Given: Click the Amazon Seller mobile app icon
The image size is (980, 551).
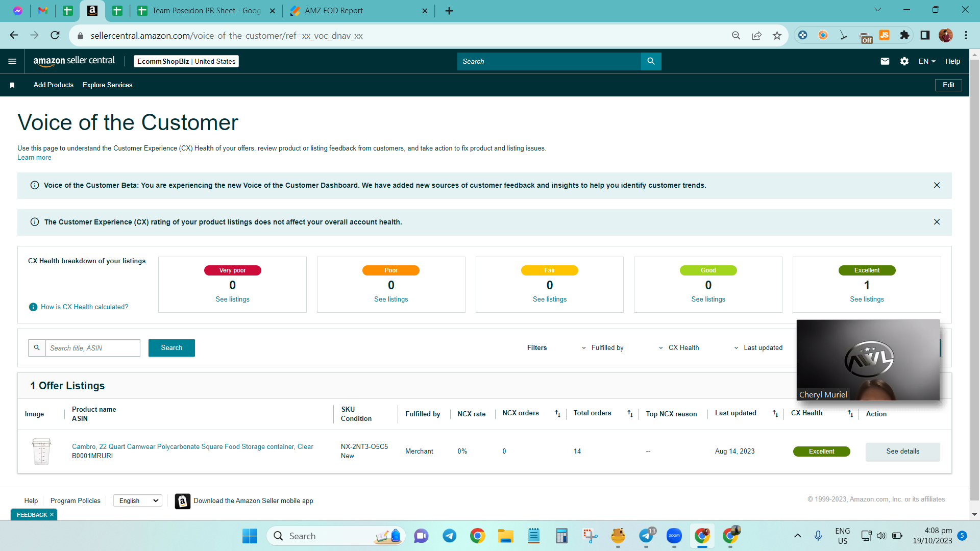Looking at the screenshot, I should pyautogui.click(x=182, y=501).
